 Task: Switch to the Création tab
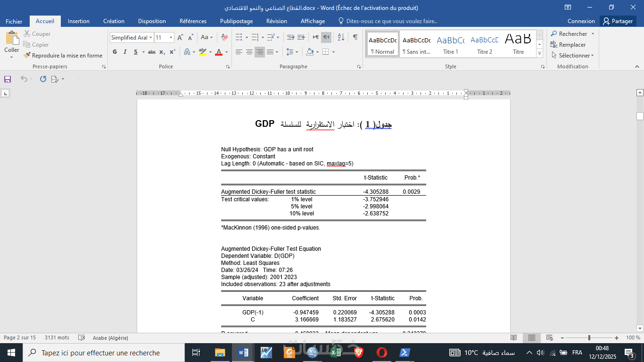(x=114, y=21)
